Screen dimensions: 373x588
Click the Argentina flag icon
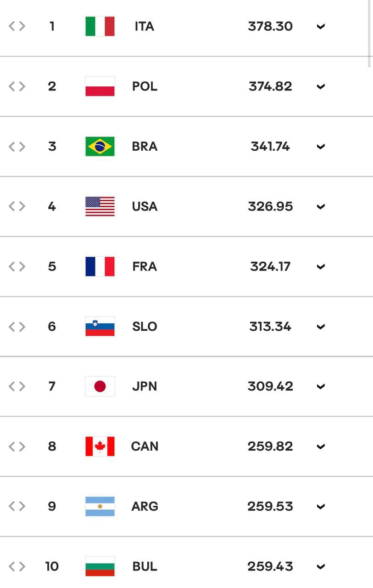[100, 506]
